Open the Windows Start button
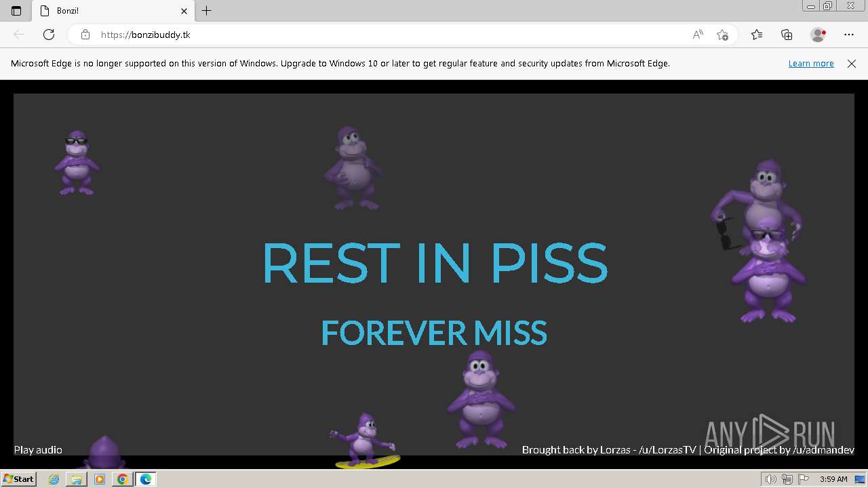Viewport: 868px width, 488px height. [x=19, y=479]
